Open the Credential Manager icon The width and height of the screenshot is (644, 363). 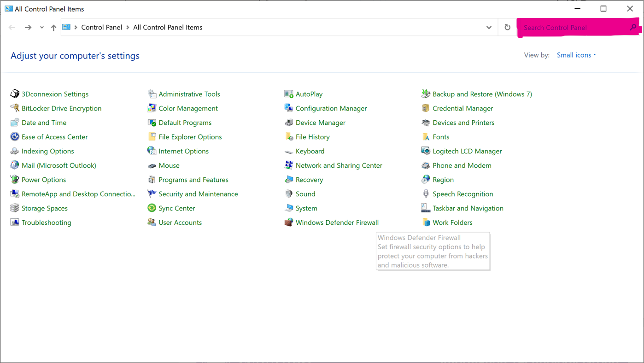click(x=426, y=108)
